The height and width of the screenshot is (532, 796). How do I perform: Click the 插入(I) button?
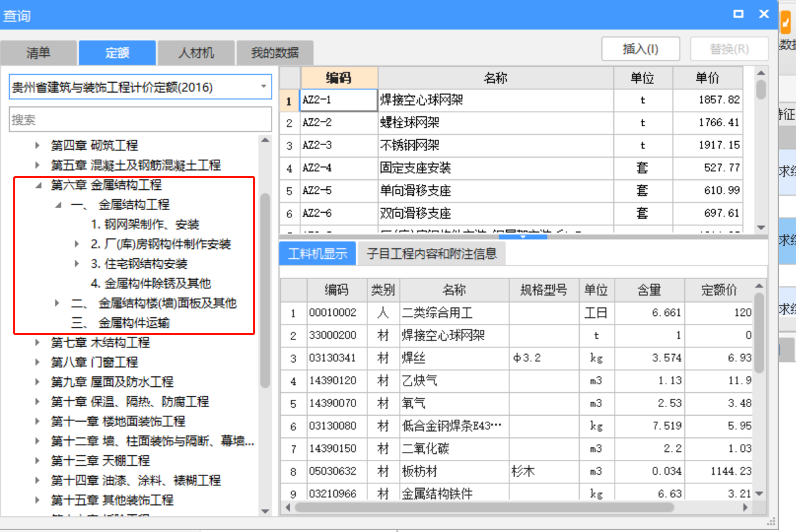[640, 49]
